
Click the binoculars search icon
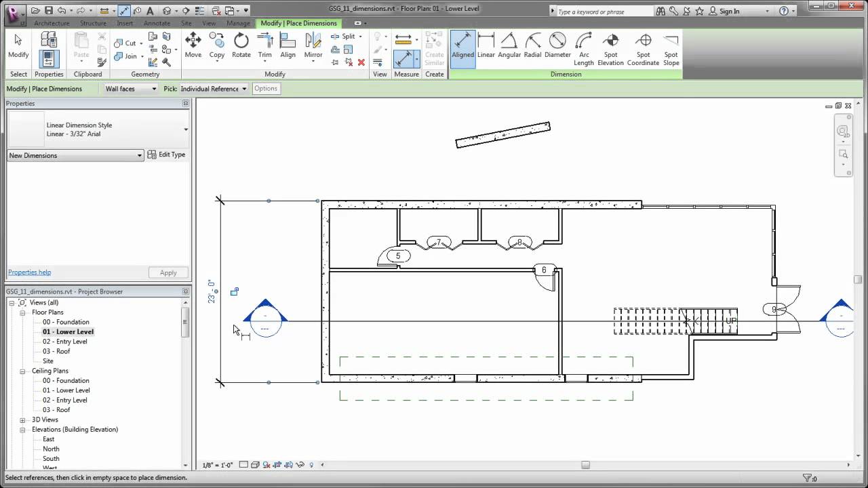pos(661,11)
